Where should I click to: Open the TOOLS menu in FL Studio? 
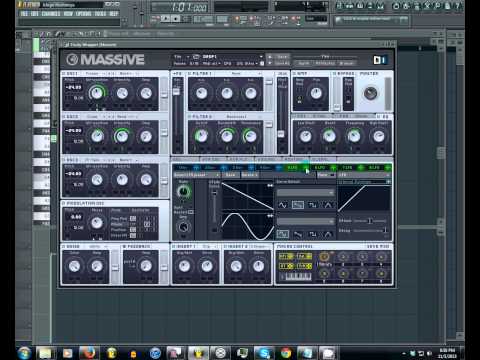point(100,14)
